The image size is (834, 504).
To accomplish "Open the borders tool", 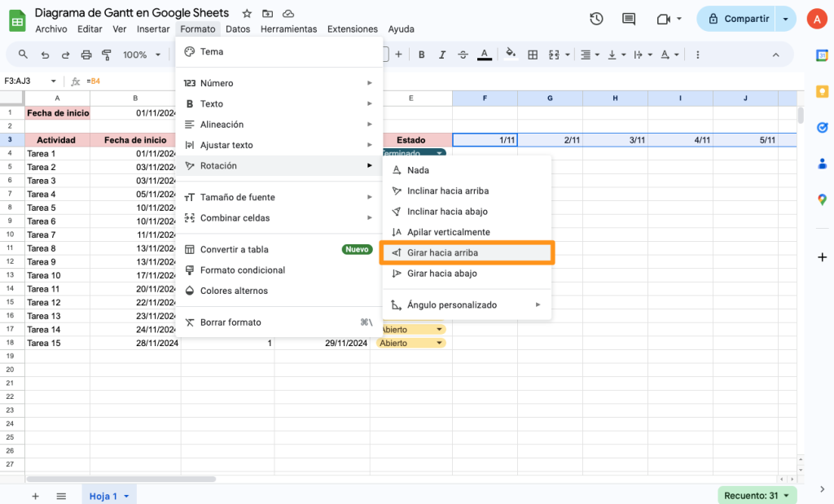I will coord(533,54).
